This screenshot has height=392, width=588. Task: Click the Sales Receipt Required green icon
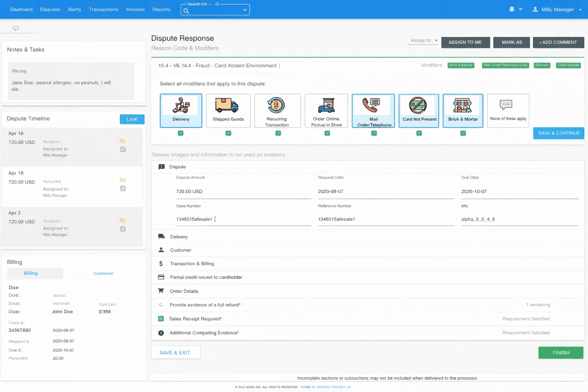[x=161, y=319]
